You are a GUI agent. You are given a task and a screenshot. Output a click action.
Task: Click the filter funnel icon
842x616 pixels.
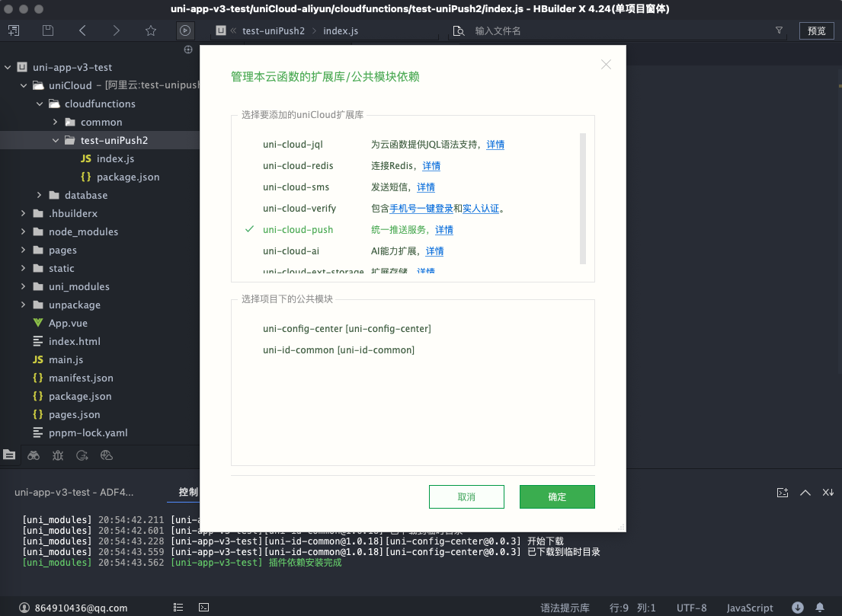[780, 30]
